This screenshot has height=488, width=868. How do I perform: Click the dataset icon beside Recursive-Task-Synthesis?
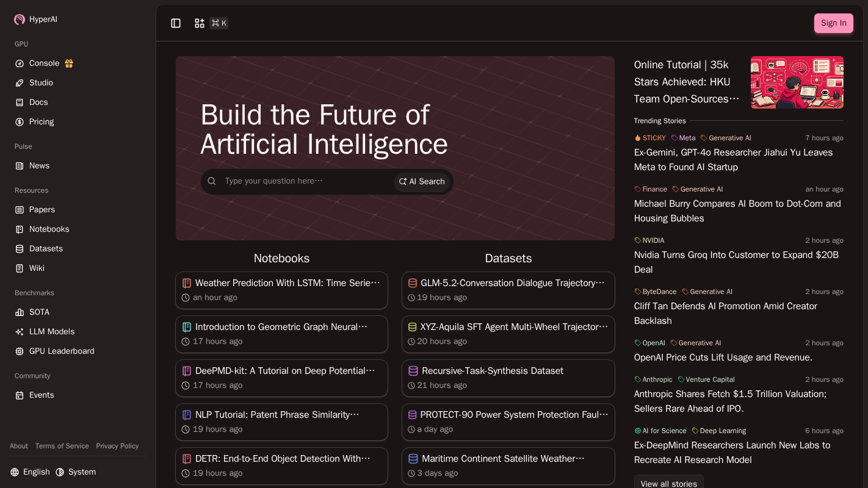click(x=413, y=371)
